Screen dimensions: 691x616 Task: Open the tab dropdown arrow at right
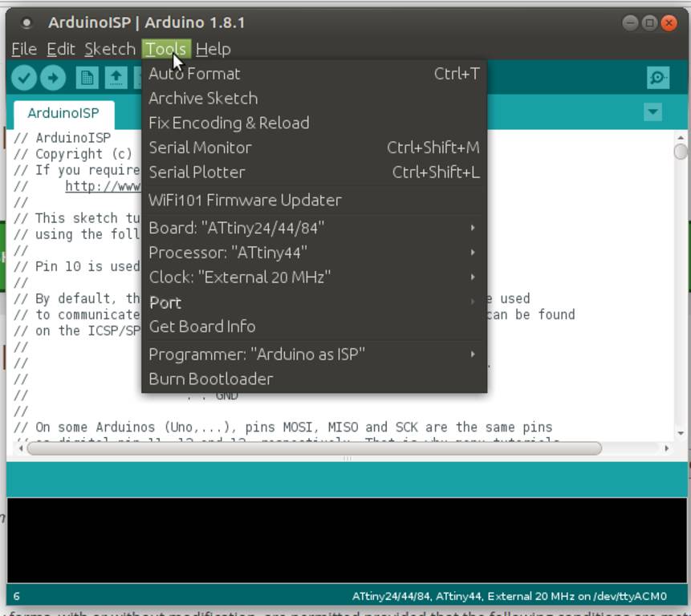pos(652,111)
